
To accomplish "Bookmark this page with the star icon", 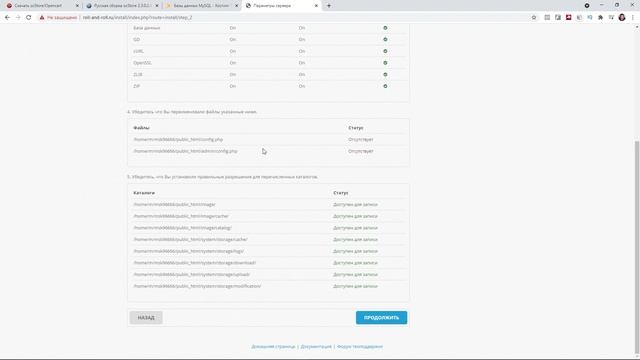I will (x=534, y=18).
